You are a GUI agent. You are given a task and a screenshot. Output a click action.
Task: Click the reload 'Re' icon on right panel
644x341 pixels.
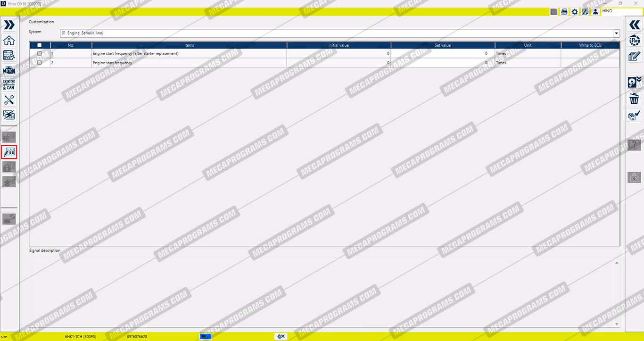point(635,41)
